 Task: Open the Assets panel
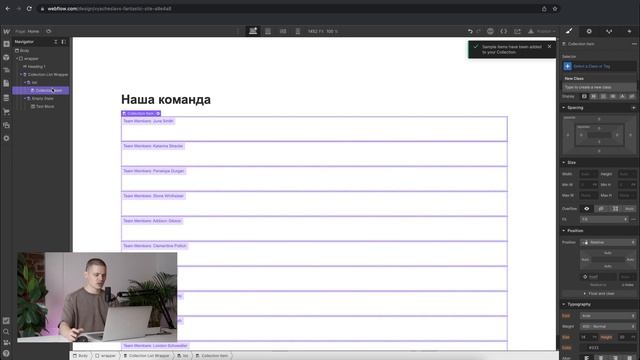click(x=6, y=125)
